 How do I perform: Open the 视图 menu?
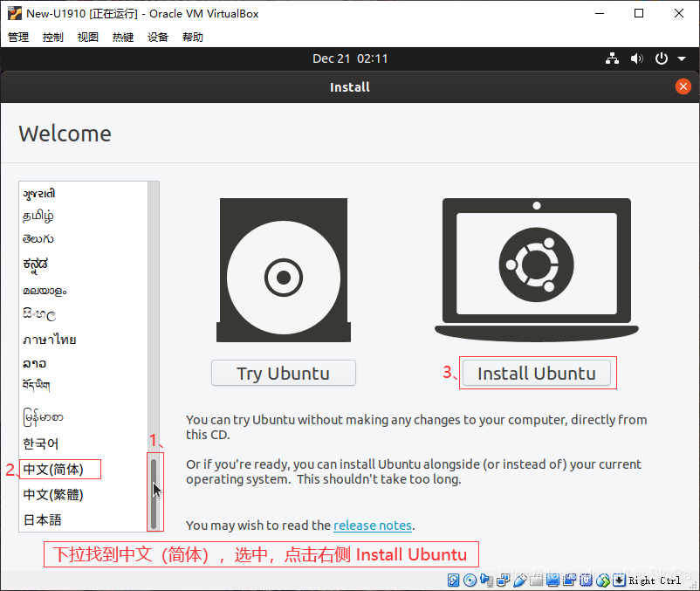88,37
